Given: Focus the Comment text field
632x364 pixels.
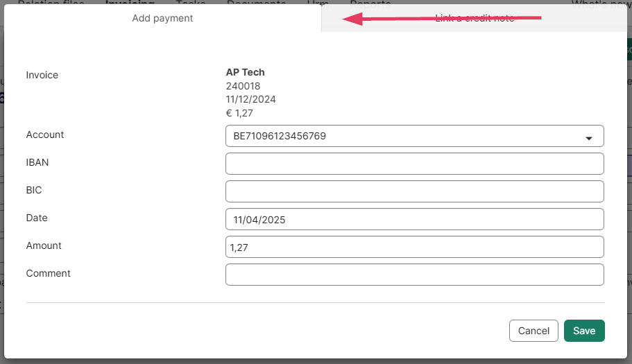Looking at the screenshot, I should pos(414,275).
